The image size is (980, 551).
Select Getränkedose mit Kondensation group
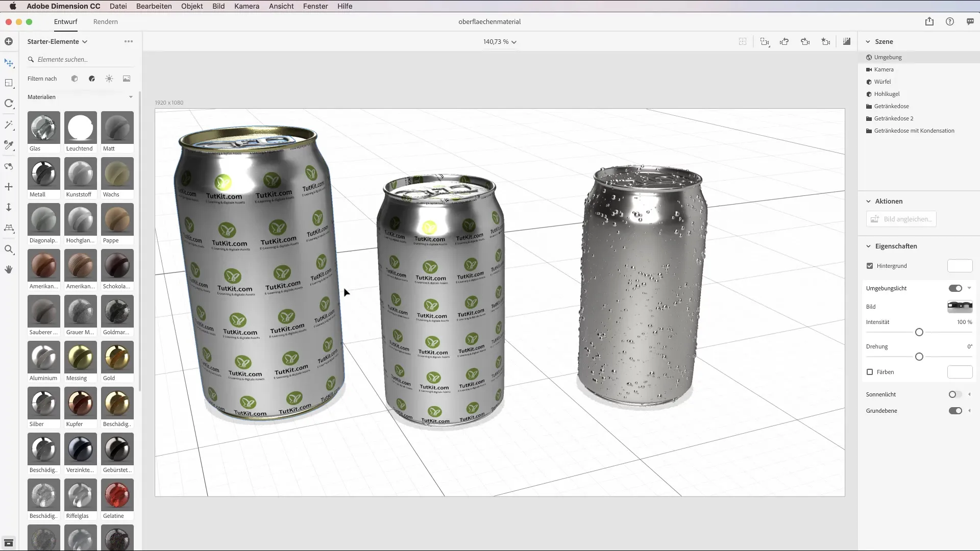pos(919,131)
